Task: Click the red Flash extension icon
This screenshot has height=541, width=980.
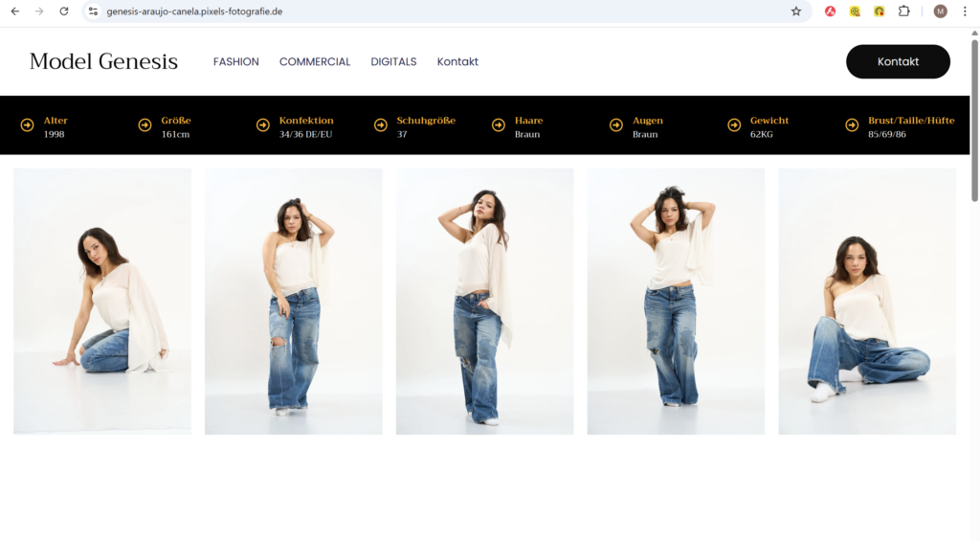Action: point(831,11)
